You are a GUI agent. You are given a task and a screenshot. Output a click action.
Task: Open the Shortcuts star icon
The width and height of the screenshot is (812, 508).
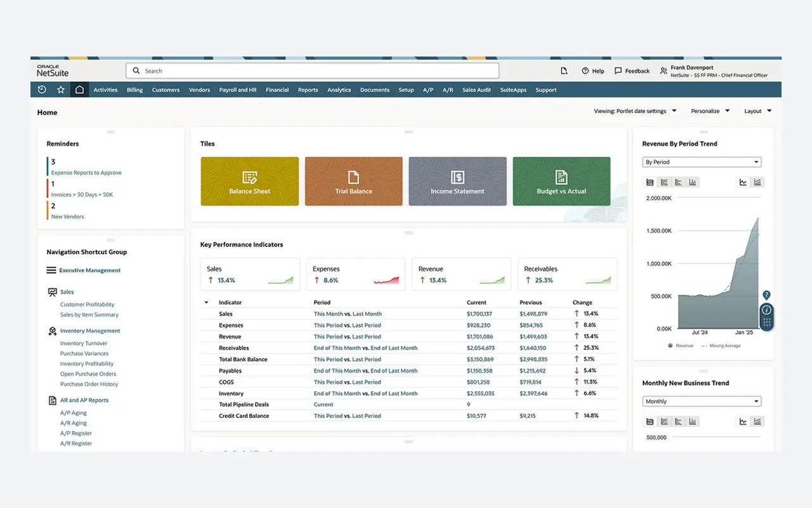pyautogui.click(x=61, y=90)
